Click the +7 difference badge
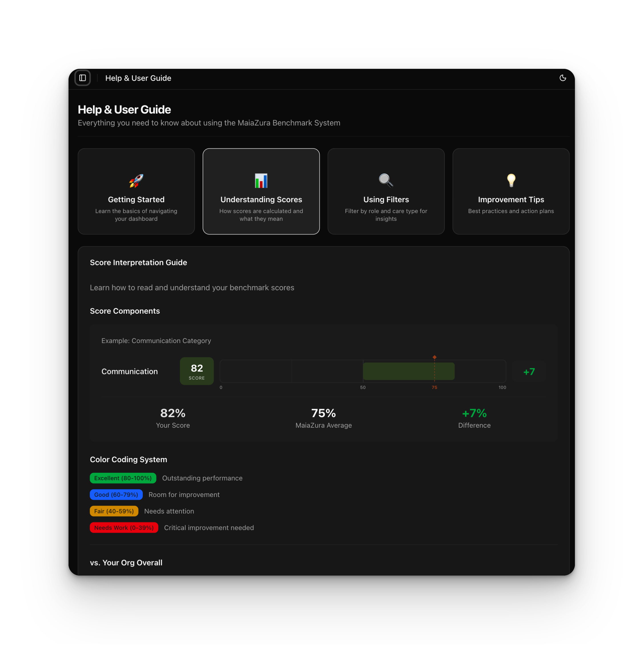The height and width of the screenshot is (645, 644). pyautogui.click(x=529, y=372)
